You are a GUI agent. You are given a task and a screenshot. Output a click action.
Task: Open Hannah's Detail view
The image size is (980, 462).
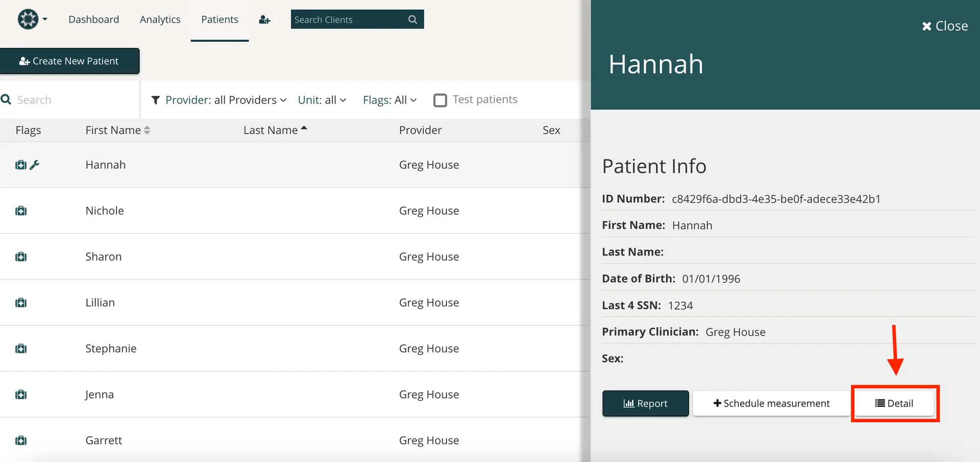[x=894, y=403]
